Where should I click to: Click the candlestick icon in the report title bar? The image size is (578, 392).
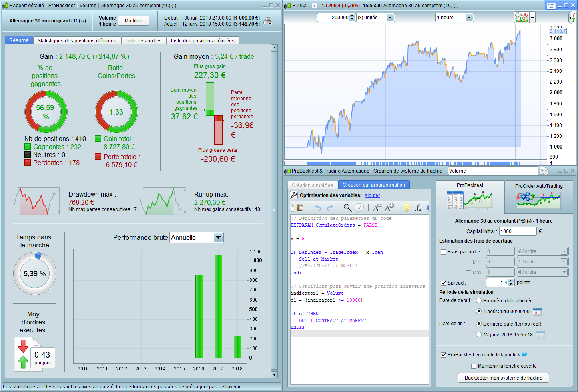pos(5,6)
